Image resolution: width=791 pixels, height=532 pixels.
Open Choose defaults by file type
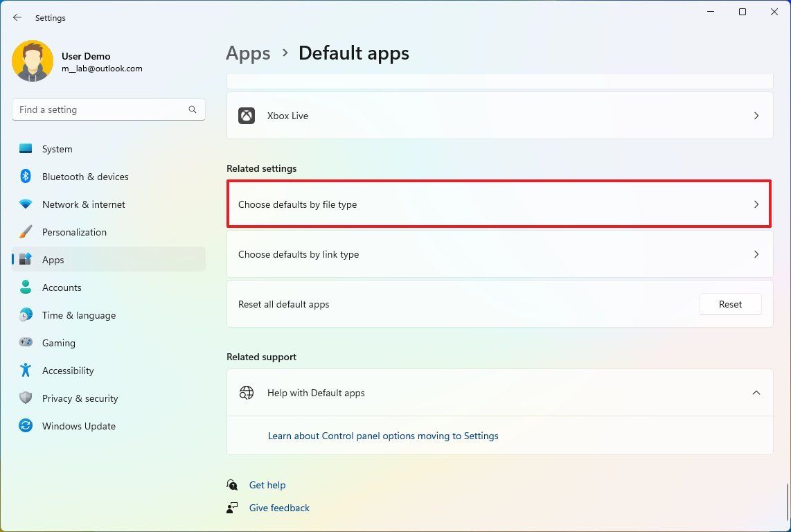tap(499, 204)
